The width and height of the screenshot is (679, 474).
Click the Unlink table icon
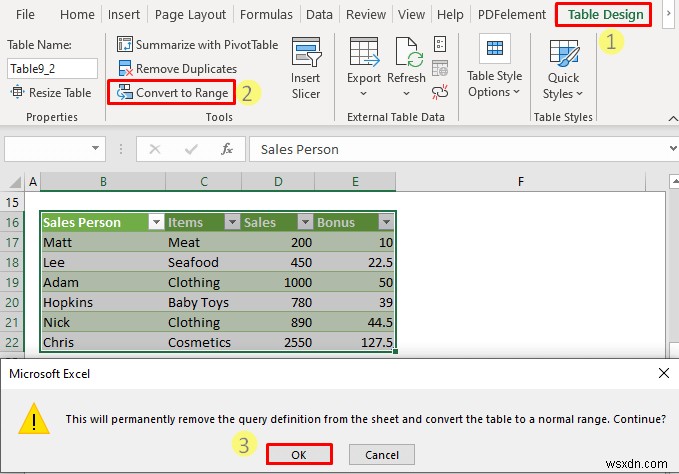[x=440, y=92]
